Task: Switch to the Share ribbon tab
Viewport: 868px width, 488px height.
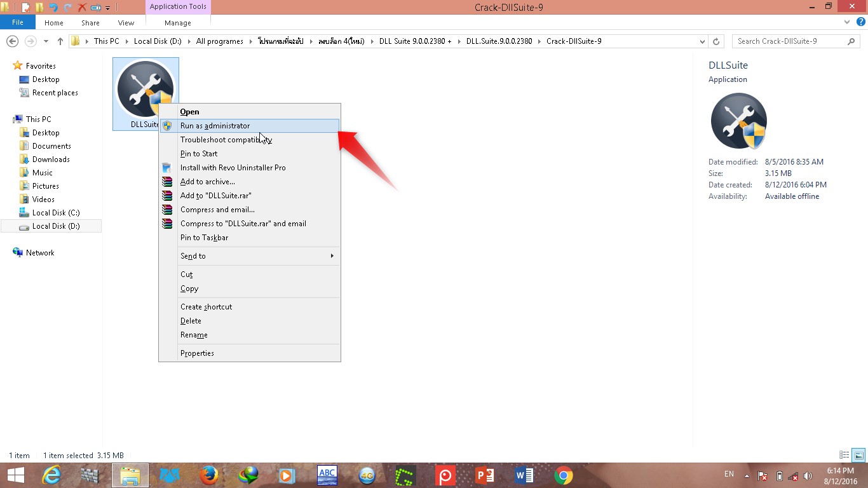Action: (90, 23)
